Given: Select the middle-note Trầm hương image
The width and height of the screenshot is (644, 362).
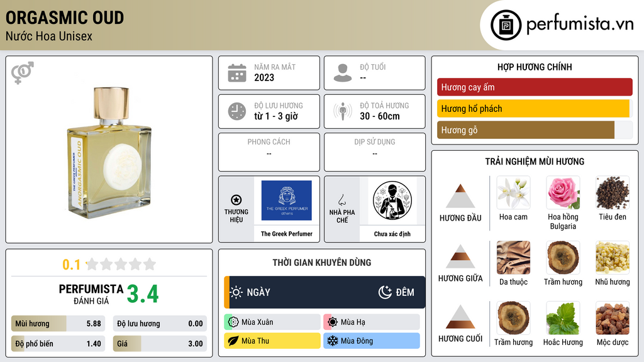Looking at the screenshot, I should [563, 258].
